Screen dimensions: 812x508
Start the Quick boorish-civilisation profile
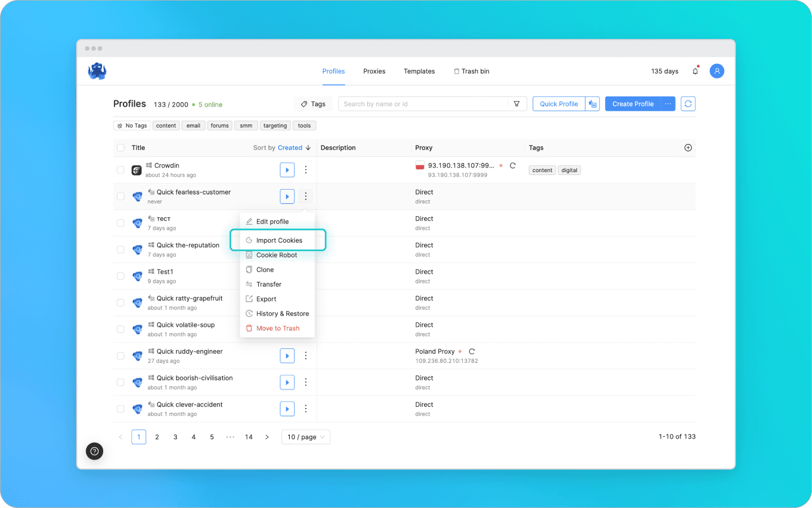point(287,382)
